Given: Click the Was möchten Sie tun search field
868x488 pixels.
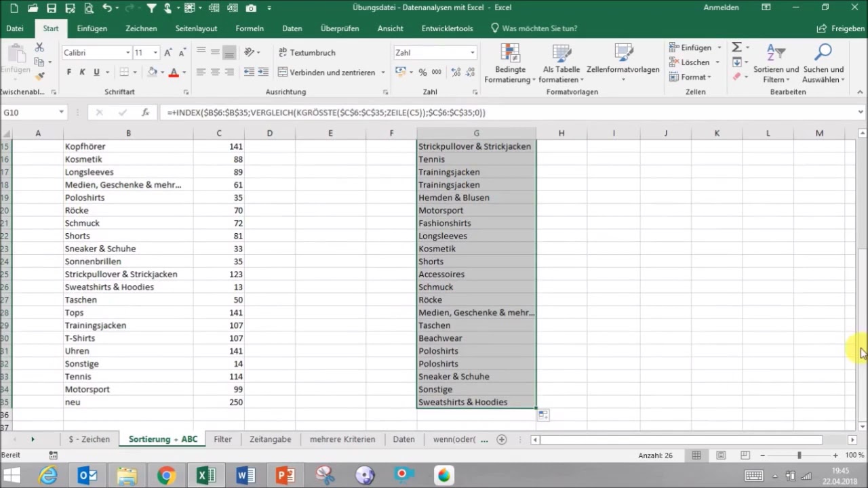Looking at the screenshot, I should point(534,28).
